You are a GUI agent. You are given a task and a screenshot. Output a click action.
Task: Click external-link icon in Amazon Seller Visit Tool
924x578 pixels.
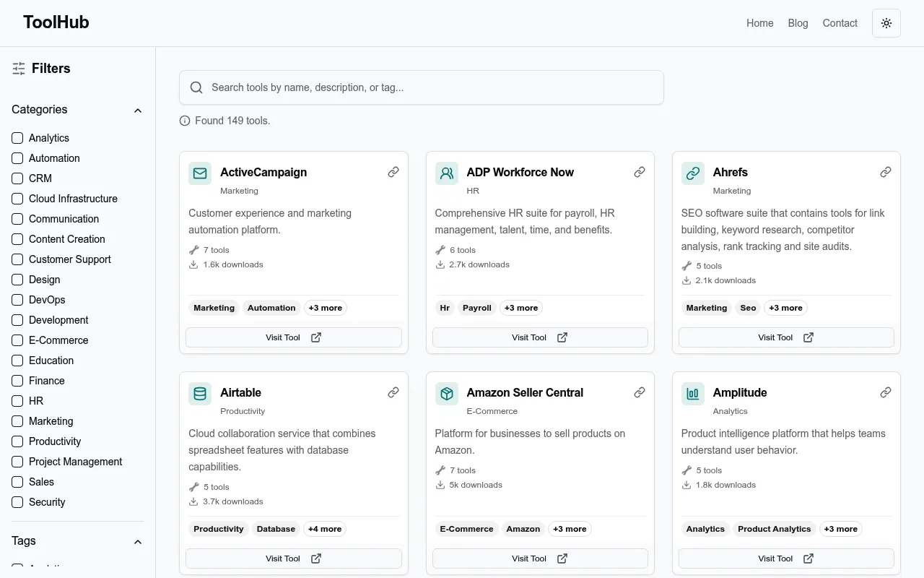[x=562, y=558]
